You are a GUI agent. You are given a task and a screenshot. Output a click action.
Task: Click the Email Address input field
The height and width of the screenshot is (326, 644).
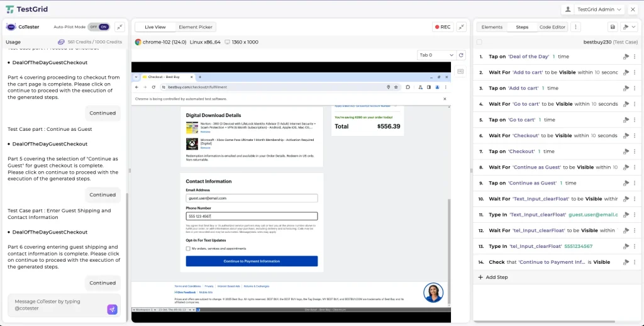[252, 198]
